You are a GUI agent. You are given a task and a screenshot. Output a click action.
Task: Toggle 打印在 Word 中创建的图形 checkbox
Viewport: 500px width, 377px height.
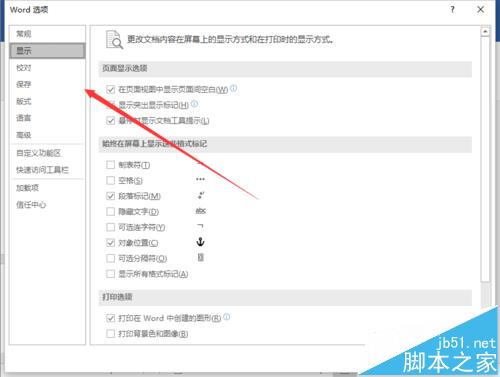pyautogui.click(x=110, y=318)
